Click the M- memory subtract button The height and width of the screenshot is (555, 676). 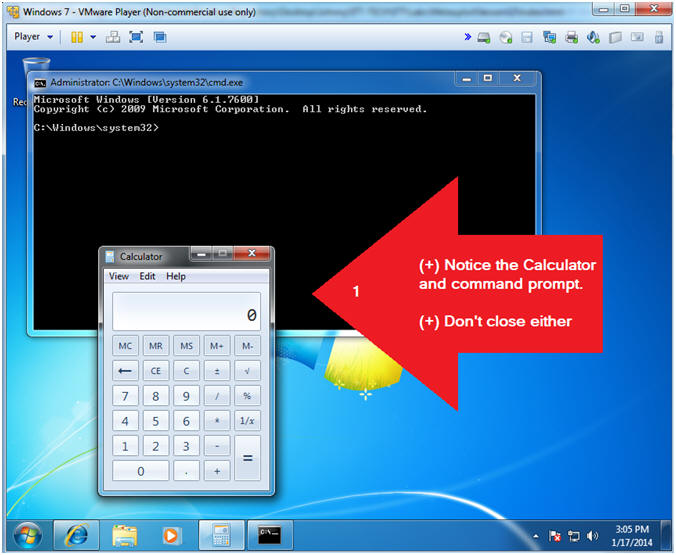[247, 346]
